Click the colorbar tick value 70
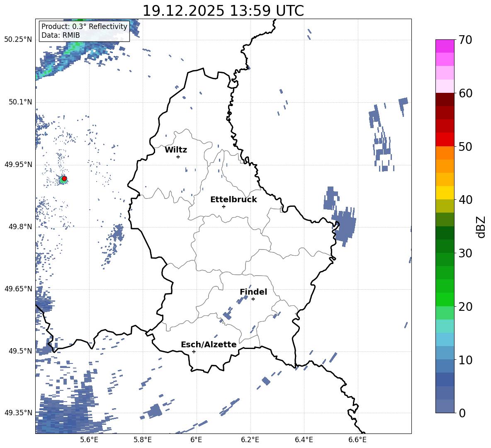 pyautogui.click(x=465, y=40)
